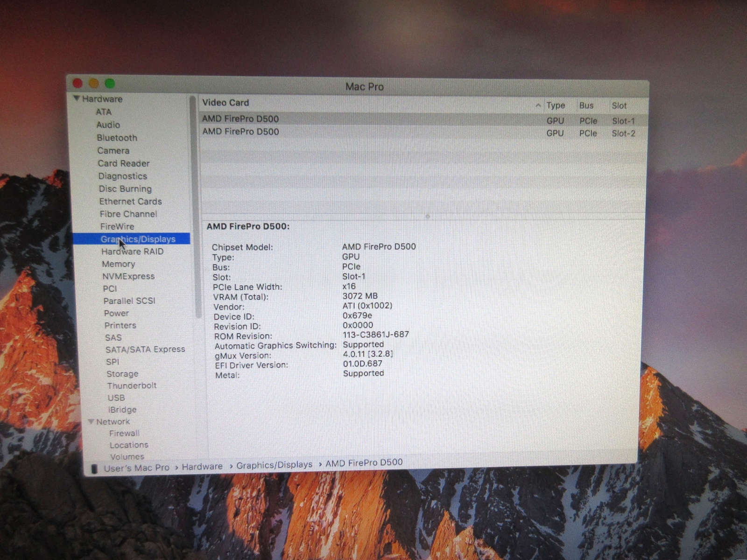The width and height of the screenshot is (747, 560).
Task: Select AMD FirePro D500 in Slot-1 row
Action: pos(423,119)
